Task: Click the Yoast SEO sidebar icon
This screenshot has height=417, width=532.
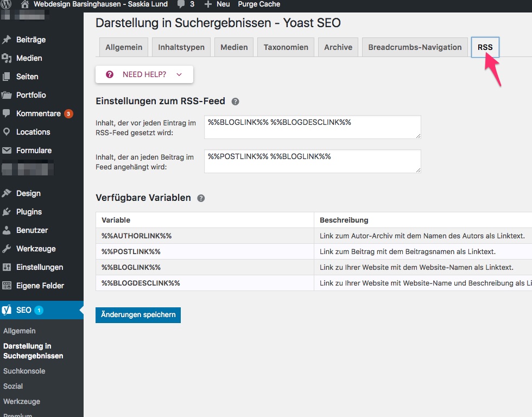Action: (7, 310)
